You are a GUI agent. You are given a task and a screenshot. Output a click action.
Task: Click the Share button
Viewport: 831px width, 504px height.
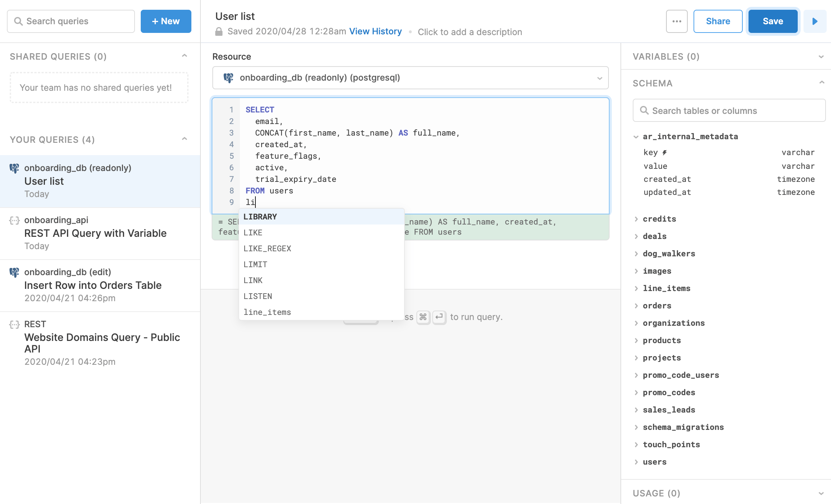coord(717,21)
